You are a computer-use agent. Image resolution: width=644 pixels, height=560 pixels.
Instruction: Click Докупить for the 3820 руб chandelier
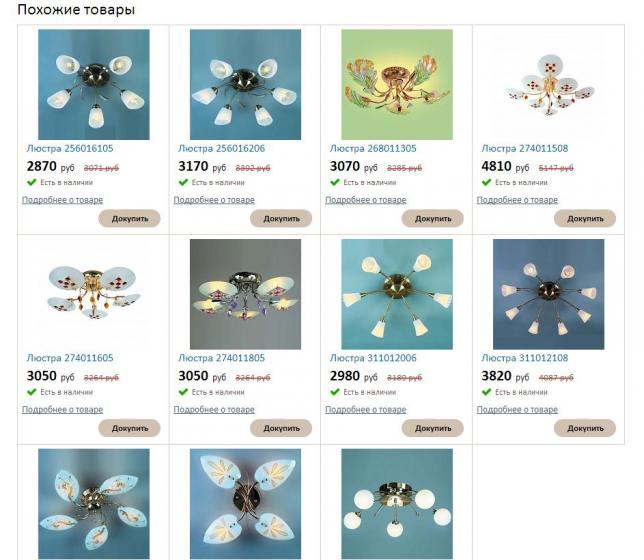click(585, 428)
